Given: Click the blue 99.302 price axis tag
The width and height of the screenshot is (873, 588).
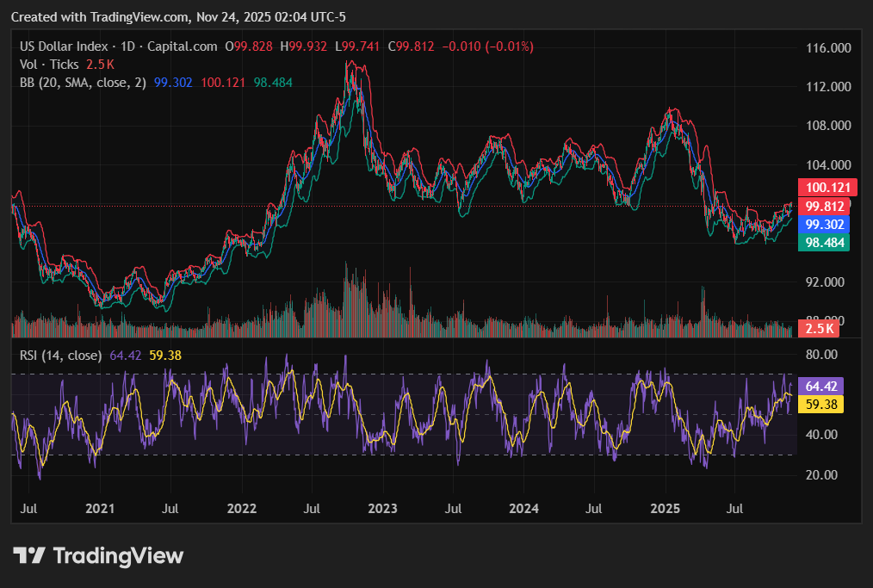Looking at the screenshot, I should pyautogui.click(x=824, y=224).
